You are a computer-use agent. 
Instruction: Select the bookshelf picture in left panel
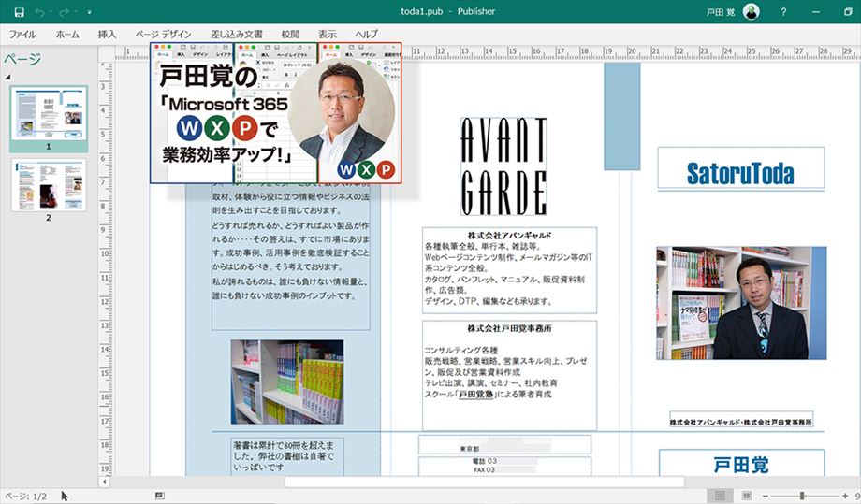pyautogui.click(x=287, y=382)
